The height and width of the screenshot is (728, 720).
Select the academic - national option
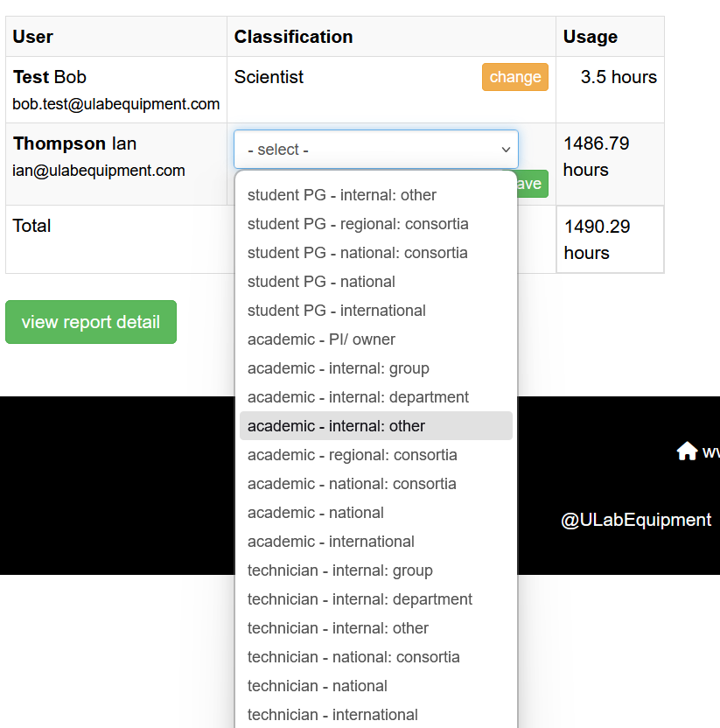click(x=376, y=513)
